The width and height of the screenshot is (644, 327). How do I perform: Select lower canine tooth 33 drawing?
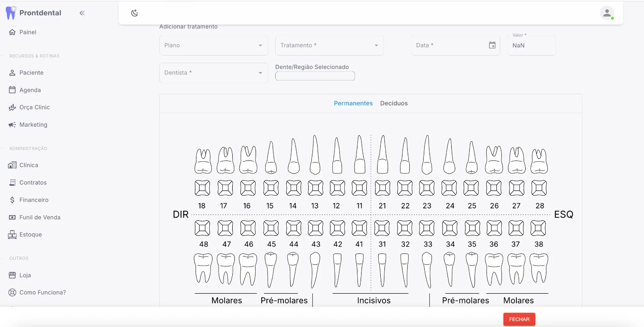pyautogui.click(x=427, y=270)
